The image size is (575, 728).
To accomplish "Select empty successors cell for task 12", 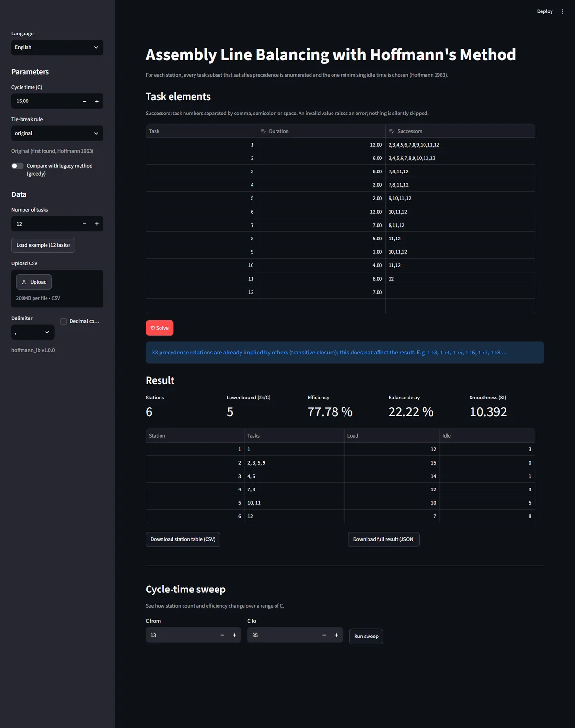I will pyautogui.click(x=460, y=292).
